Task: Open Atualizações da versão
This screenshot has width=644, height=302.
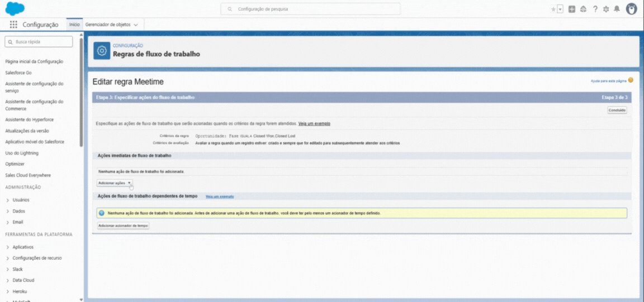Action: click(27, 131)
